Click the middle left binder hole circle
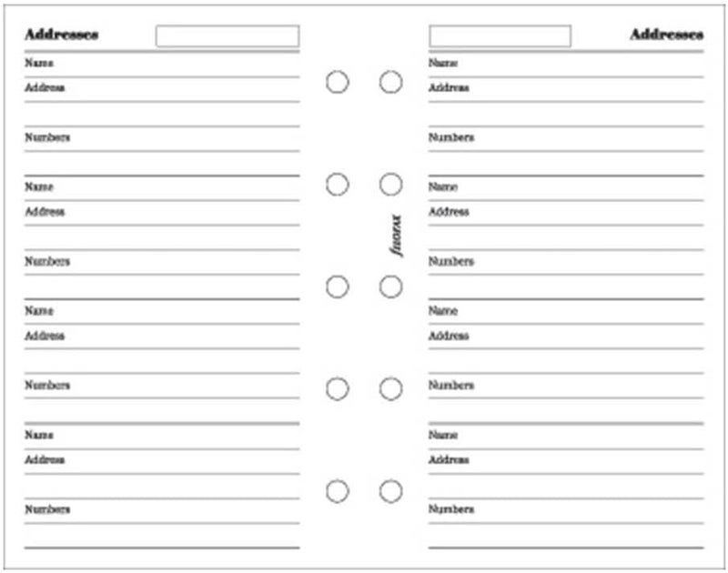 click(x=338, y=286)
